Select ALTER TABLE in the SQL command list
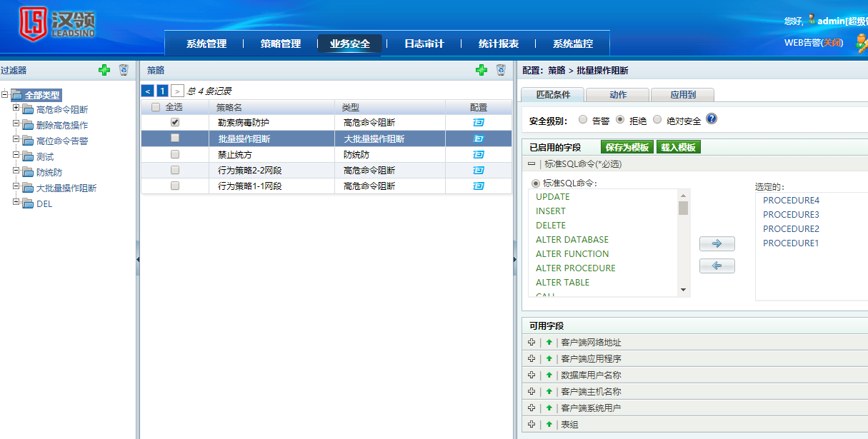 click(x=562, y=283)
